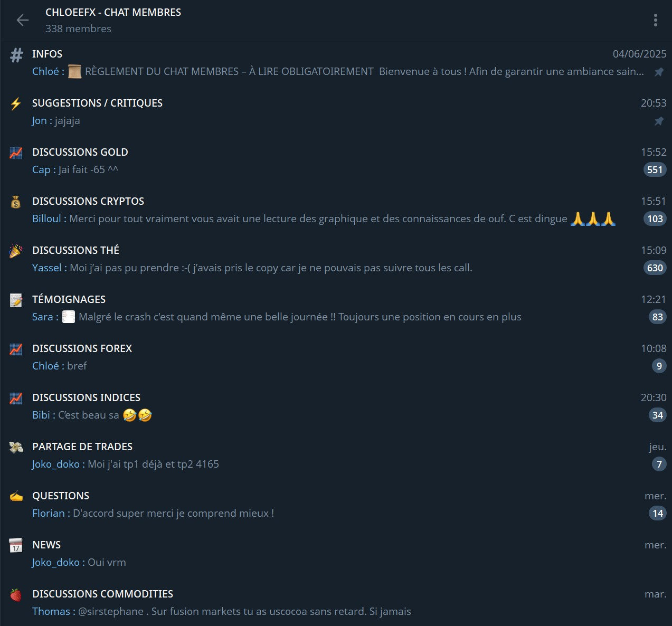Screen dimensions: 672x626
Task: Click the strawberry icon for Commodities topic
Action: pyautogui.click(x=16, y=594)
